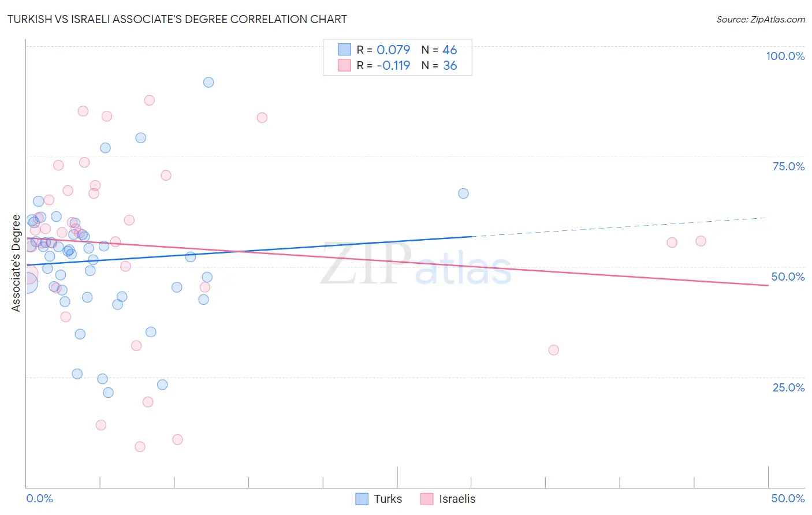
Task: Click the blue swatch beside R = 0.079
Action: pyautogui.click(x=345, y=50)
